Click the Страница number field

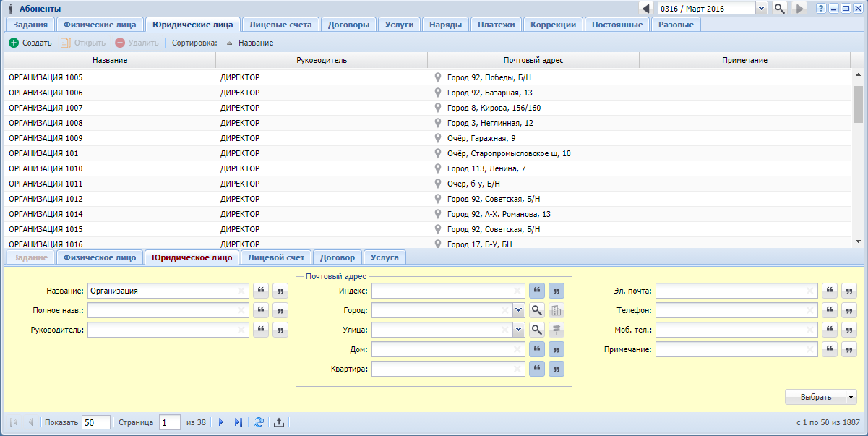click(x=169, y=422)
